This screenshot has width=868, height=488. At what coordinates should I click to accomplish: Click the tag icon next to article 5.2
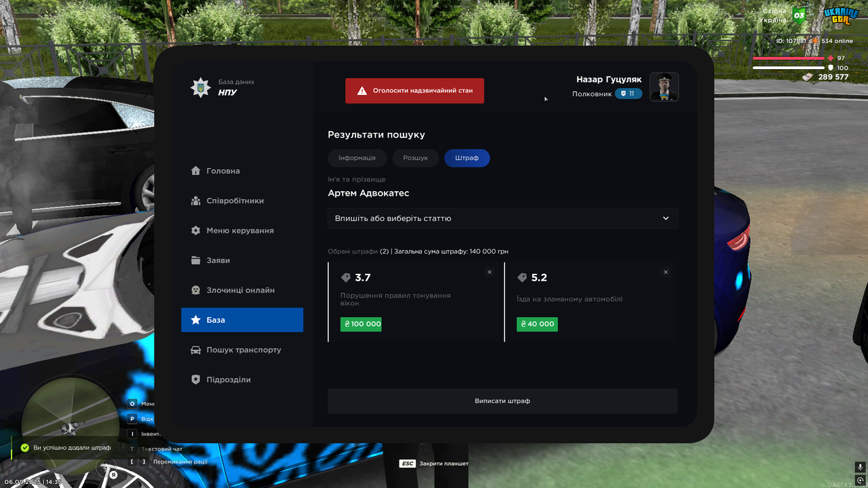coord(522,278)
